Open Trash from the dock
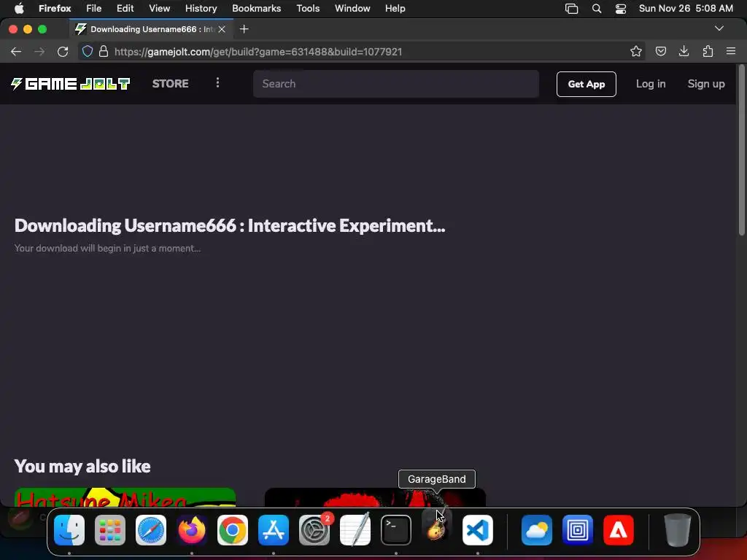The image size is (747, 560). tap(678, 529)
